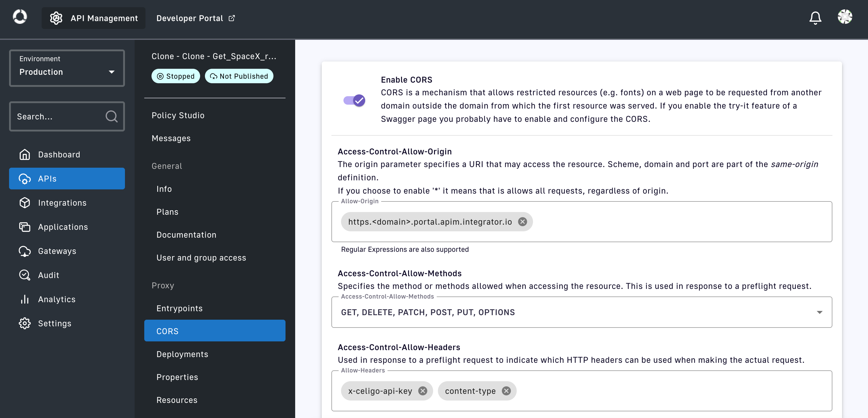Screen dimensions: 868x418
Task: Click the Applications icon
Action: [x=25, y=227]
